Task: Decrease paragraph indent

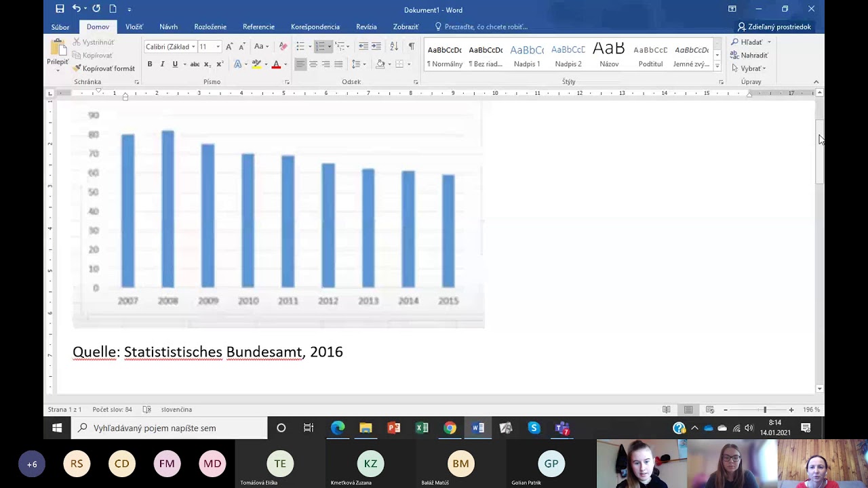Action: [x=363, y=46]
